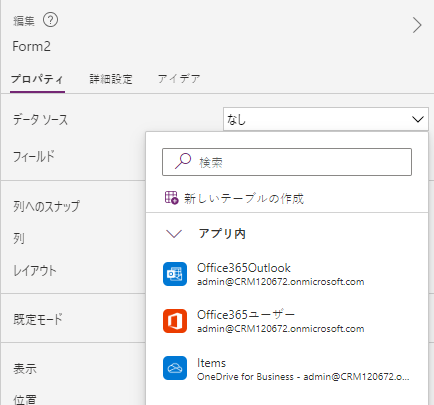Open the データ ソース dropdown showing なし

point(326,119)
